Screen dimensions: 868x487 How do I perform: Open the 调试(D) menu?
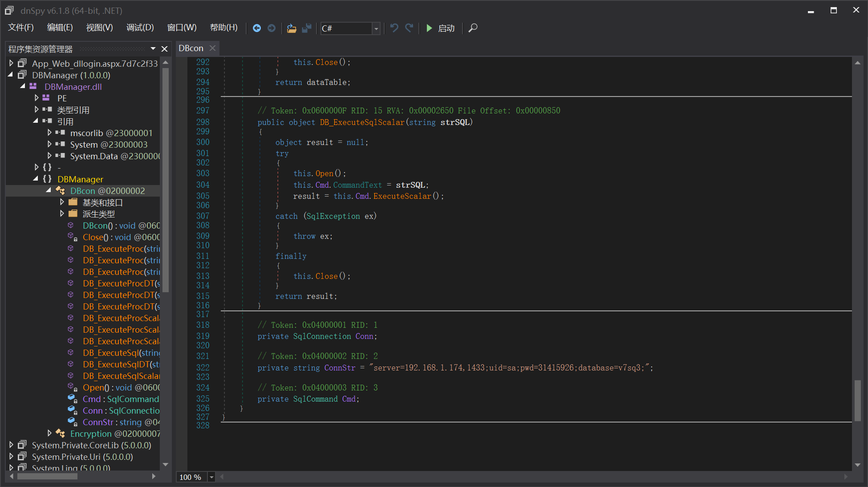(140, 28)
